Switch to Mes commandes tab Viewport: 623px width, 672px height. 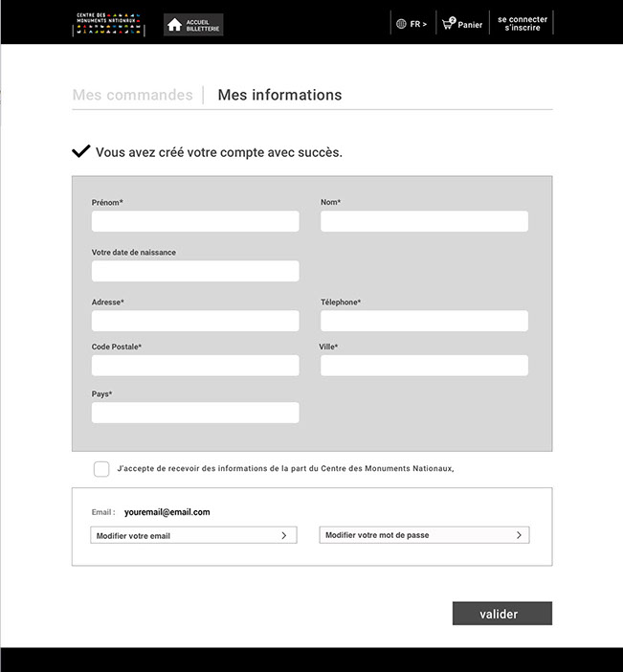[132, 95]
